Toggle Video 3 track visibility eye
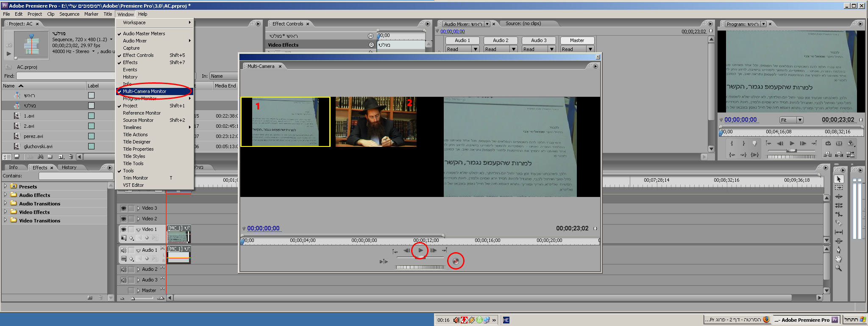The height and width of the screenshot is (326, 868). (x=123, y=208)
